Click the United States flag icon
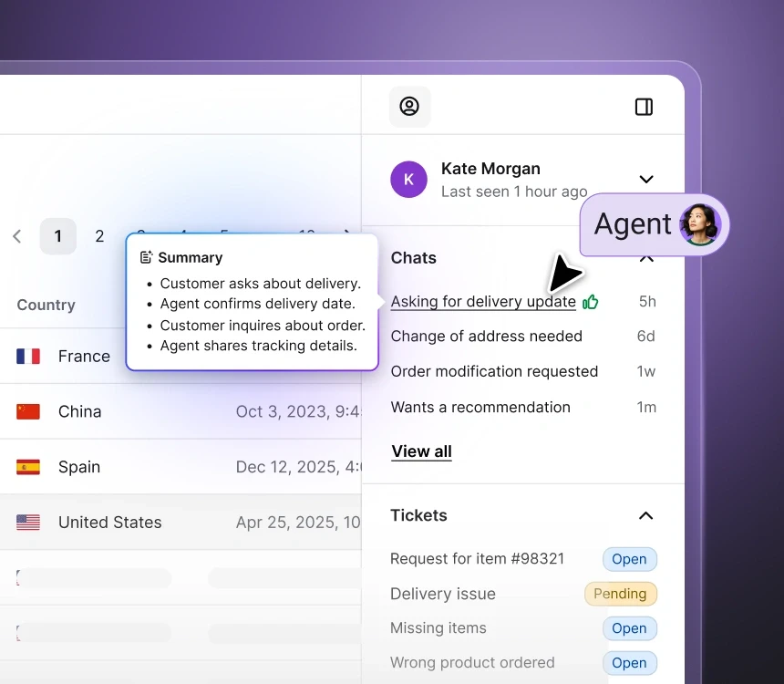 pyautogui.click(x=27, y=522)
